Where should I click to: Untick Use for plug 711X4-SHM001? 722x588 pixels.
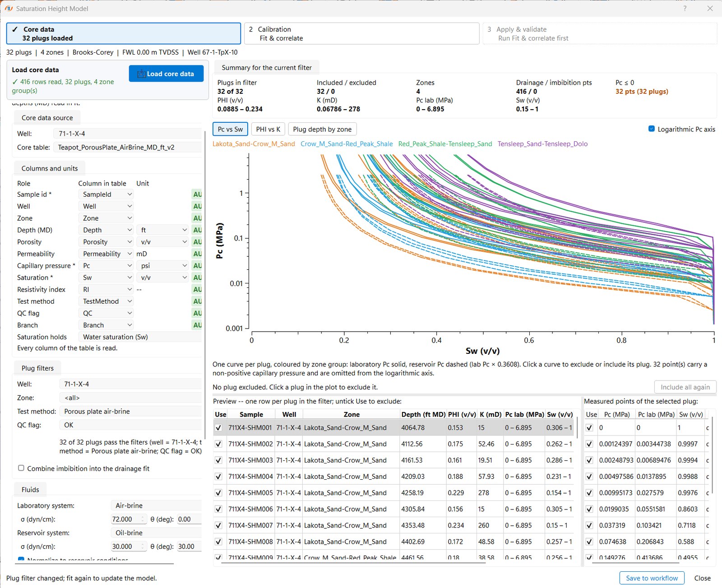tap(219, 428)
